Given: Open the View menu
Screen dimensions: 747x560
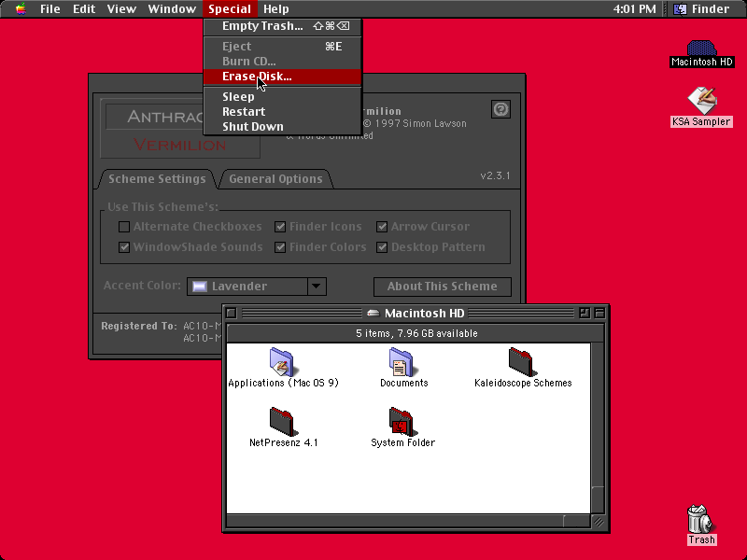Looking at the screenshot, I should [x=121, y=9].
